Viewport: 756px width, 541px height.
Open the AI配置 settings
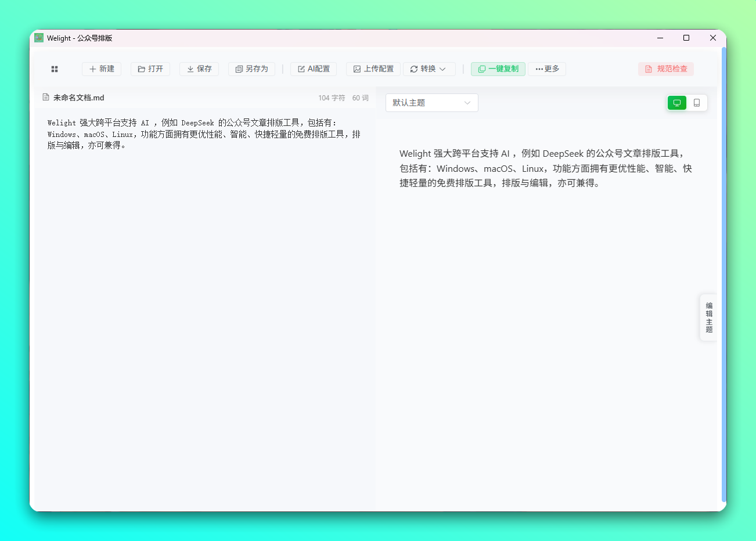[314, 69]
